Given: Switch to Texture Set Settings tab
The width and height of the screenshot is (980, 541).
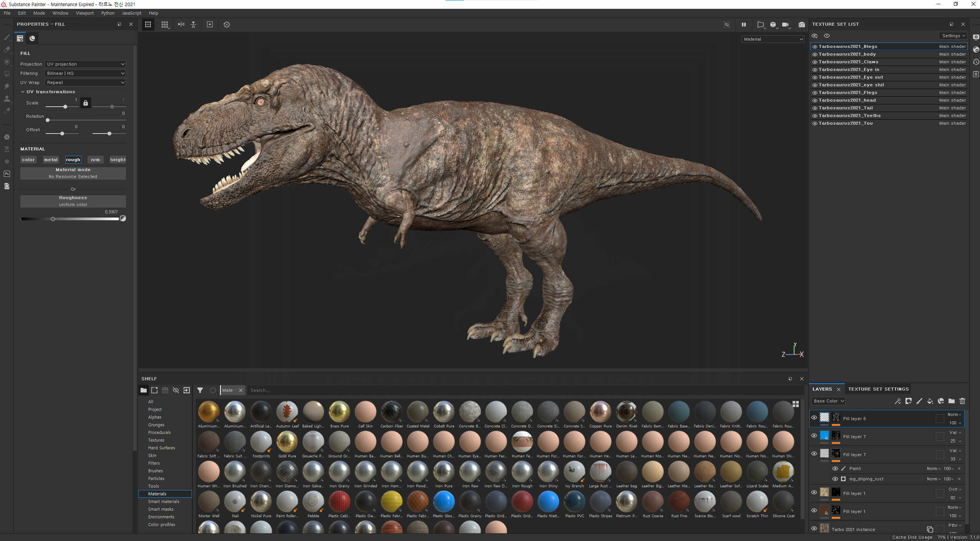Looking at the screenshot, I should pyautogui.click(x=878, y=389).
